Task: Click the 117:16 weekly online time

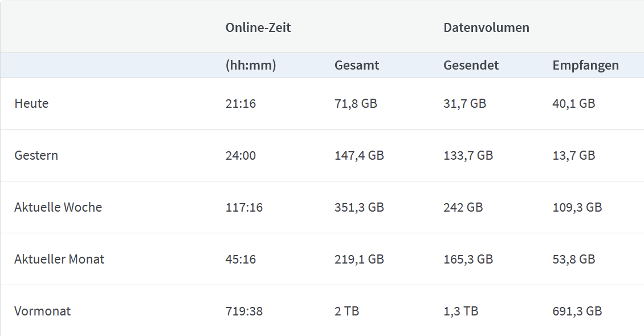Action: [x=244, y=207]
